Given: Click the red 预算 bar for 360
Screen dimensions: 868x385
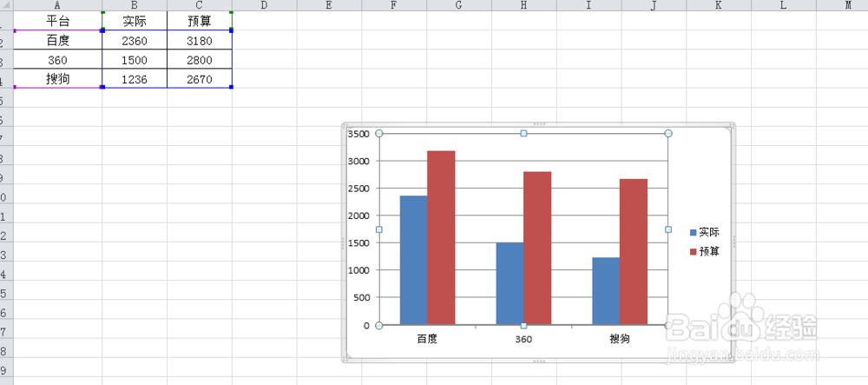Looking at the screenshot, I should click(x=537, y=249).
